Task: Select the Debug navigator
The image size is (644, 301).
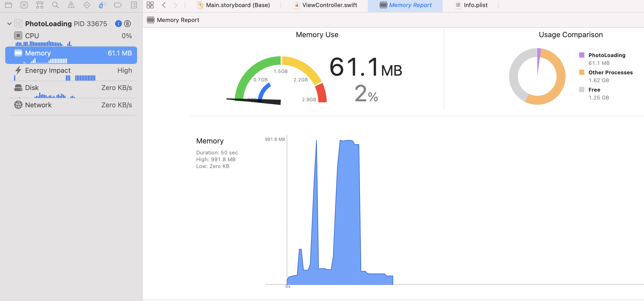Action: coord(103,5)
